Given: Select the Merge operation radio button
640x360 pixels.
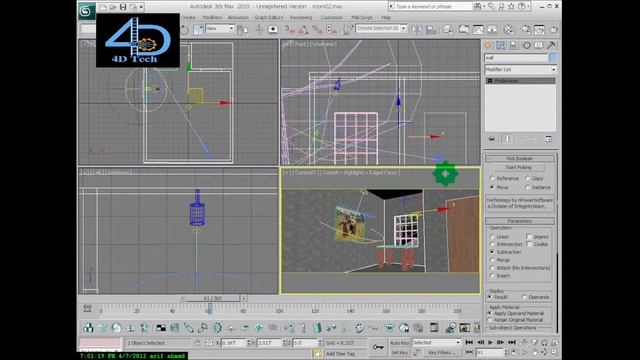Looking at the screenshot, I should [x=492, y=260].
